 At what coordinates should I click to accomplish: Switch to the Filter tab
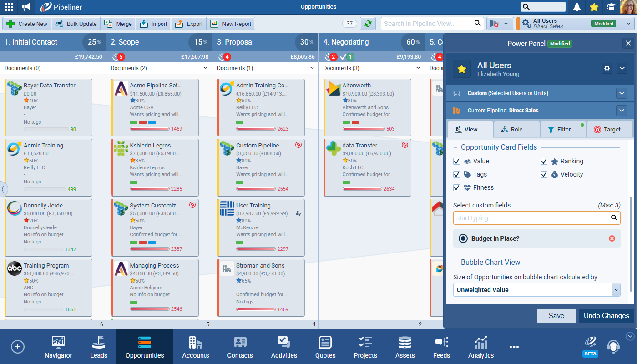click(563, 130)
